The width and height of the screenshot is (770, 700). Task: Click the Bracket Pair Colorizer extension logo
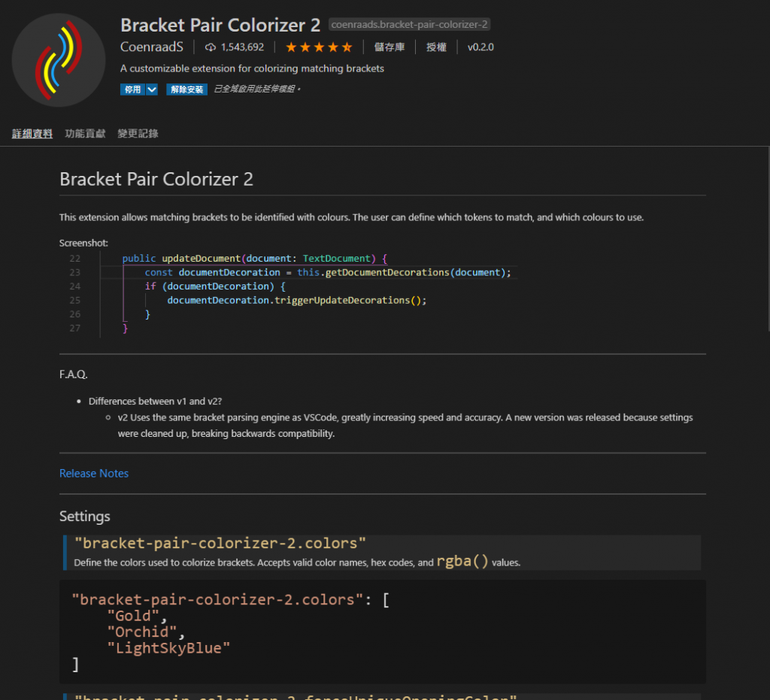59,60
